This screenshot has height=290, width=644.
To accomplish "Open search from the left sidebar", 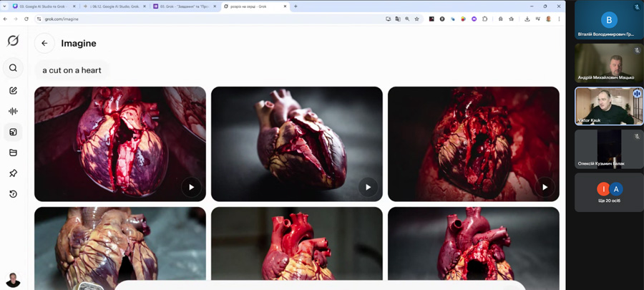I will point(13,68).
